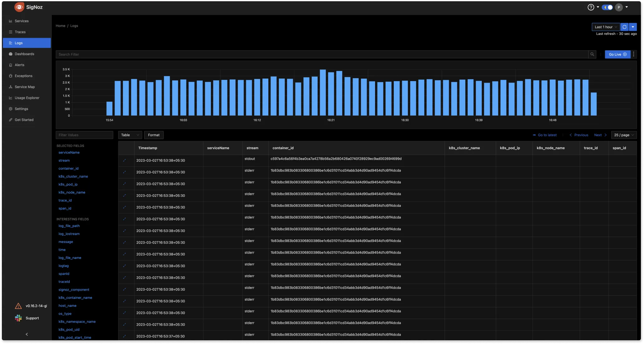Navigate to Traces in the sidebar

click(x=20, y=32)
